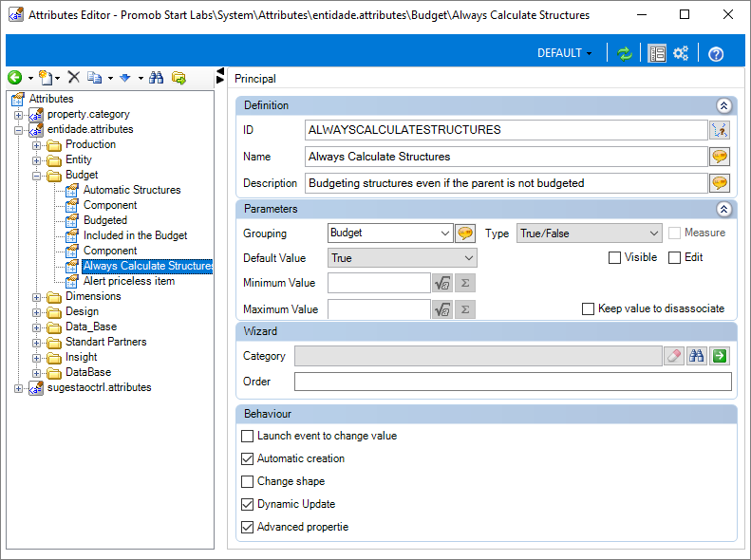
Task: Click the delete X icon in tree toolbar
Action: 74,78
